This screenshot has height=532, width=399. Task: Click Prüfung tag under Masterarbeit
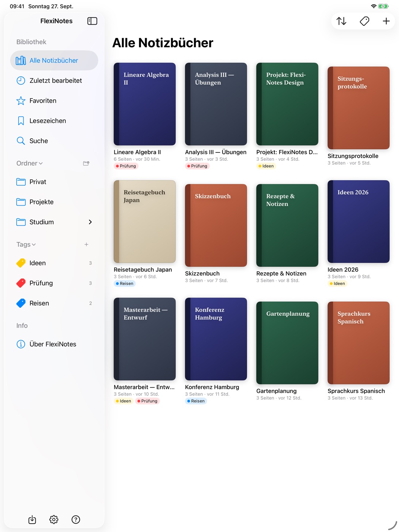147,401
